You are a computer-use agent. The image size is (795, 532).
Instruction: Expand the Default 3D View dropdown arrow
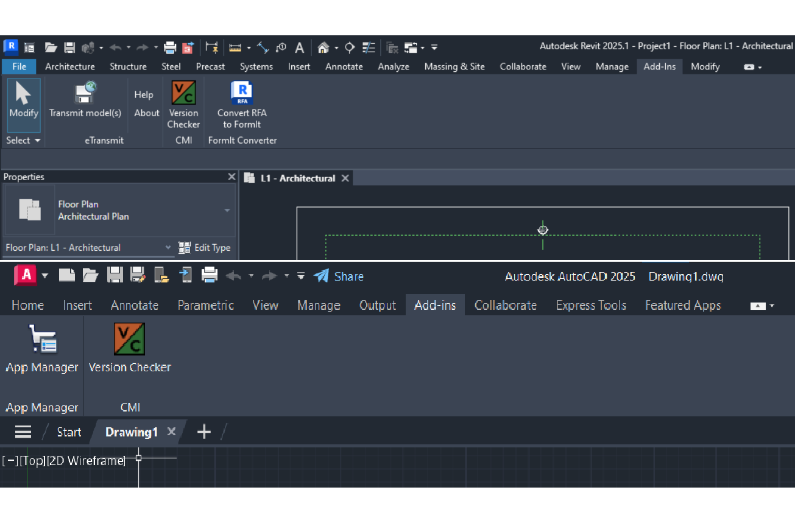click(336, 47)
